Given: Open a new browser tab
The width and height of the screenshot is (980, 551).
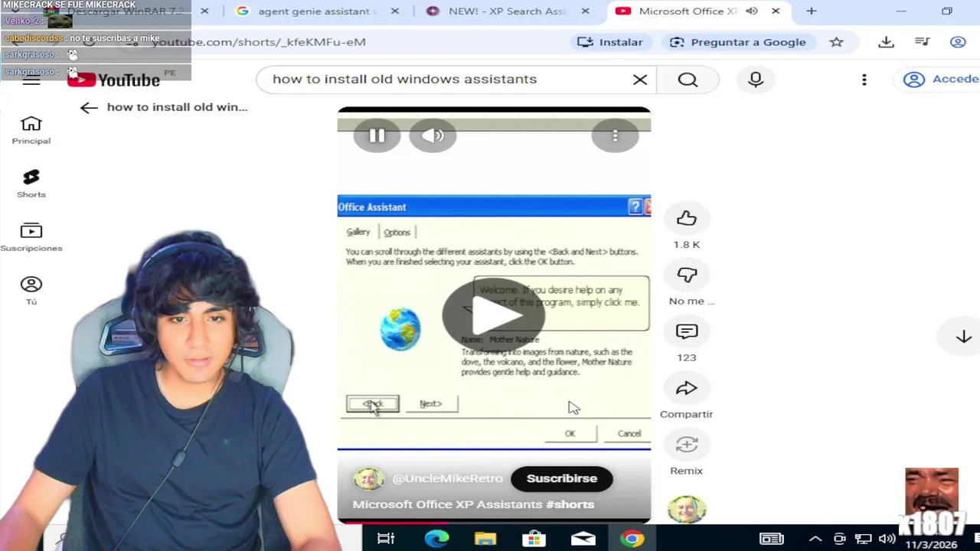Looking at the screenshot, I should [x=812, y=11].
